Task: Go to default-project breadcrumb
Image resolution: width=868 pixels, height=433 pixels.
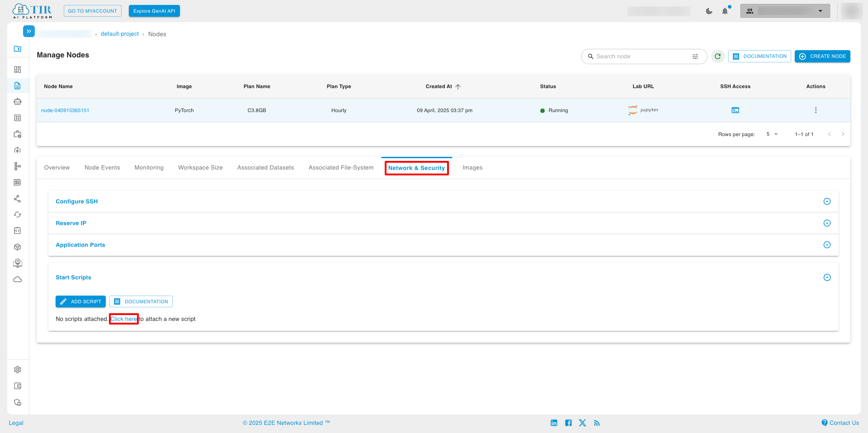Action: click(x=120, y=34)
